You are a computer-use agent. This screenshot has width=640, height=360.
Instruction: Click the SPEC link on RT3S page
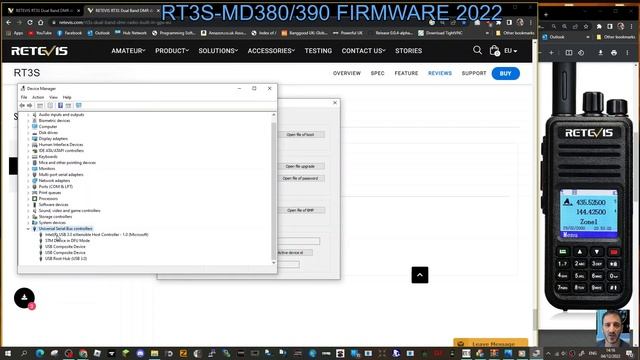[377, 73]
